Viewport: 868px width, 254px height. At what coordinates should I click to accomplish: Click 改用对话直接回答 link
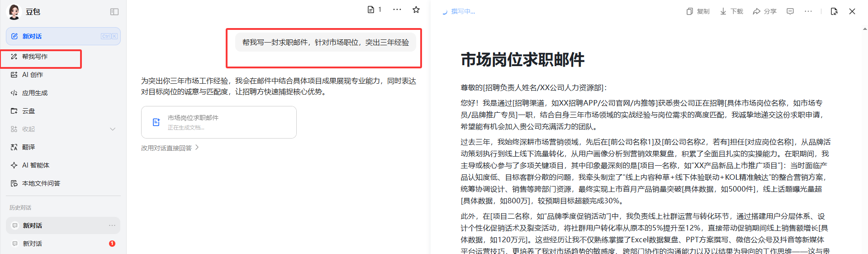pyautogui.click(x=166, y=148)
